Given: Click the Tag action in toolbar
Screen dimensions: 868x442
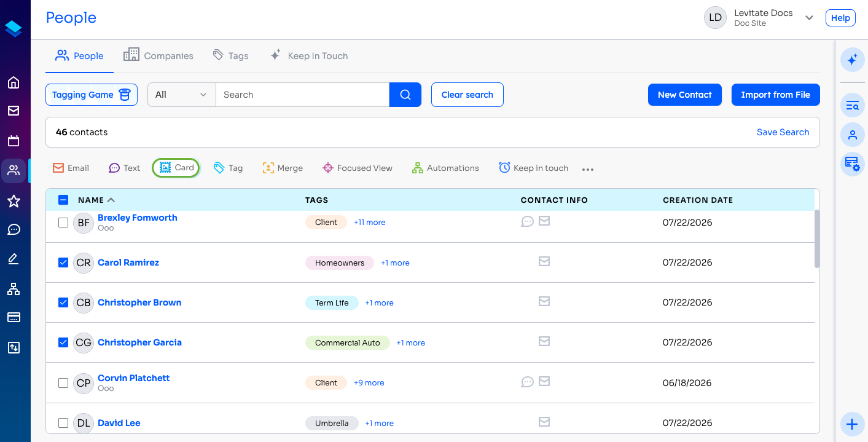Looking at the screenshot, I should coord(228,168).
